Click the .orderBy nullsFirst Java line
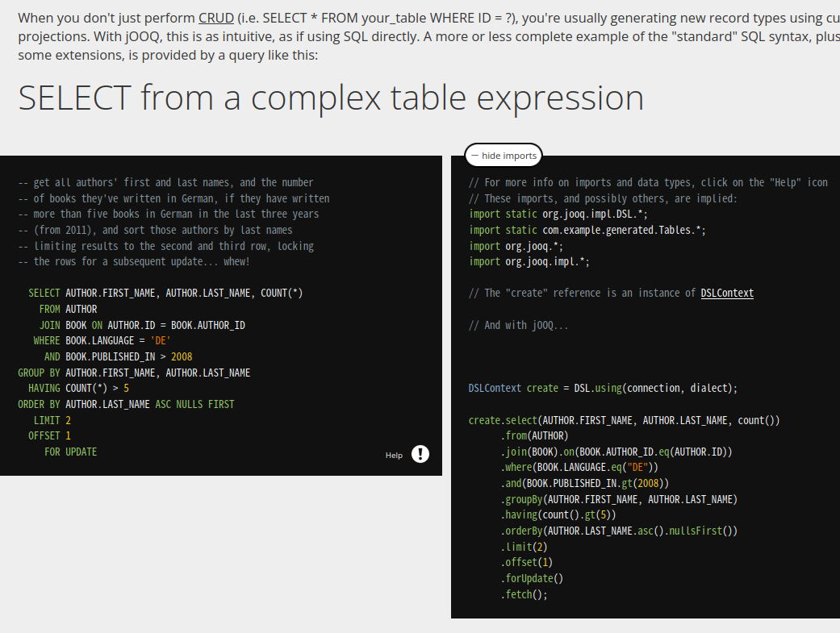Viewport: 840px width, 633px height. point(619,531)
